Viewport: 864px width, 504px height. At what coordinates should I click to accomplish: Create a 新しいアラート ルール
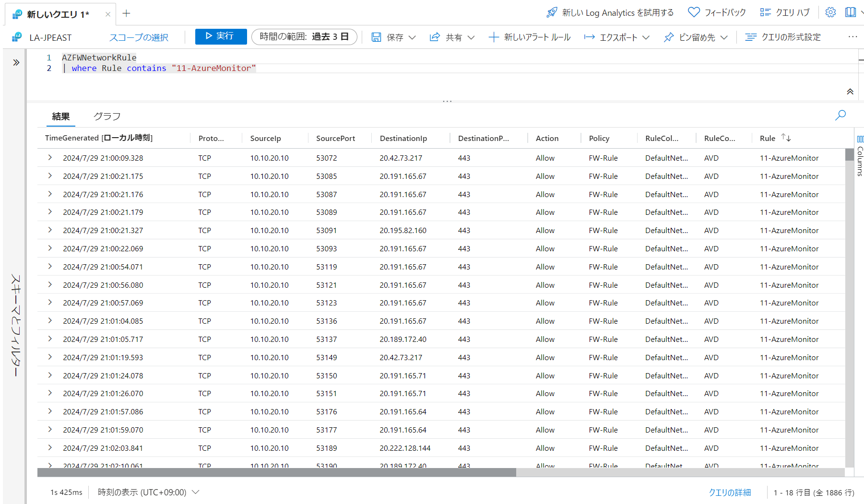[x=530, y=37]
